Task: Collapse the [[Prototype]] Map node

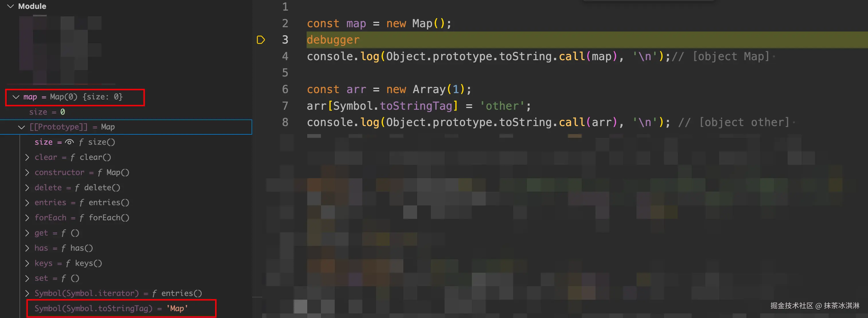Action: pyautogui.click(x=22, y=127)
